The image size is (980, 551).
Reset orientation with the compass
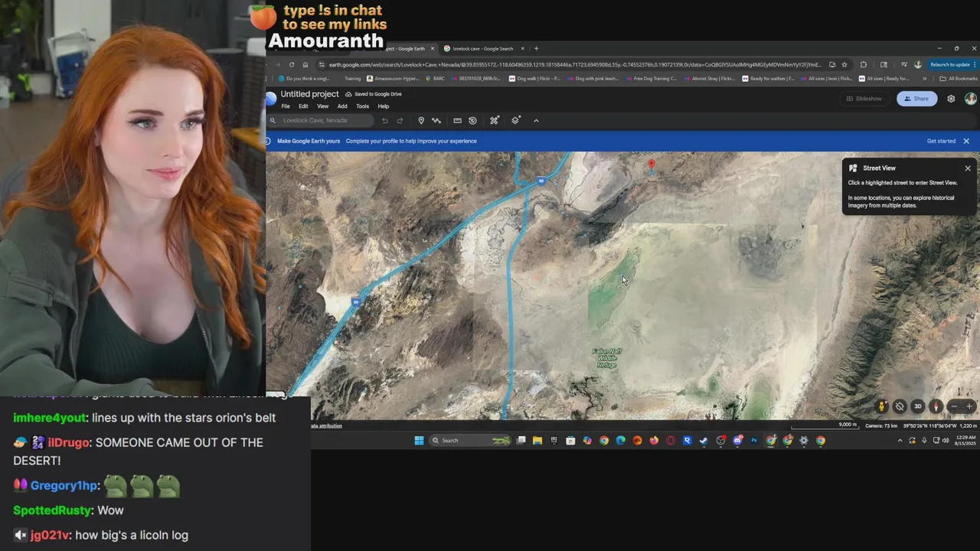click(936, 406)
